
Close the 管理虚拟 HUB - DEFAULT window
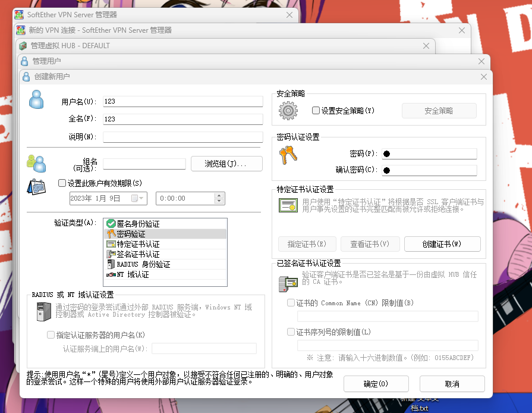[426, 46]
